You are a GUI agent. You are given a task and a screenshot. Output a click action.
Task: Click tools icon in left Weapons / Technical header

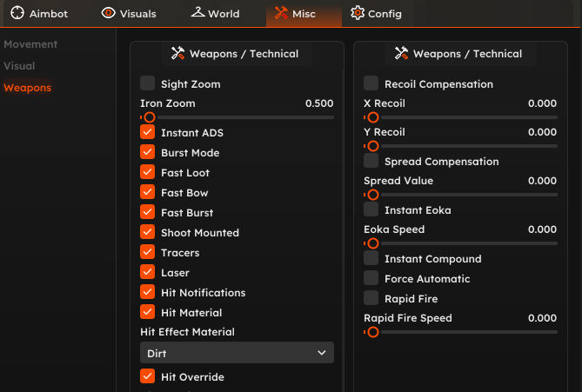coord(177,53)
